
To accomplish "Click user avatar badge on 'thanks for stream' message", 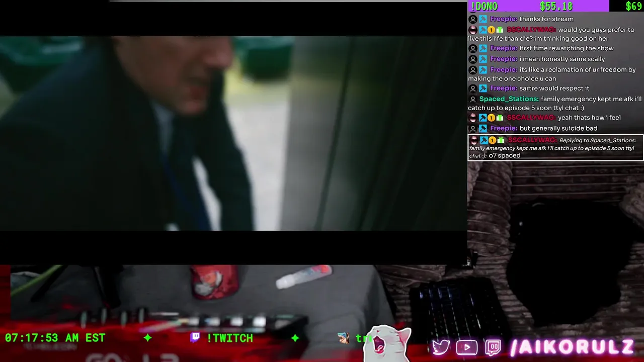I will [472, 19].
